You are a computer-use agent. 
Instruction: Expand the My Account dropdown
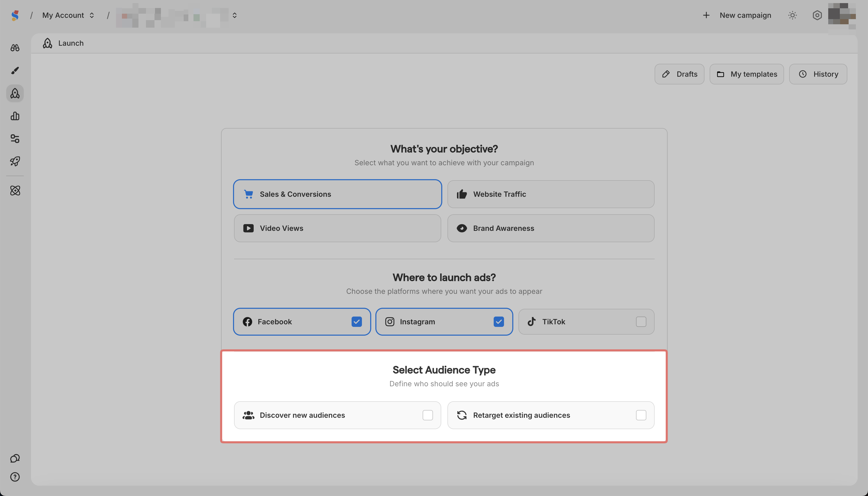68,15
